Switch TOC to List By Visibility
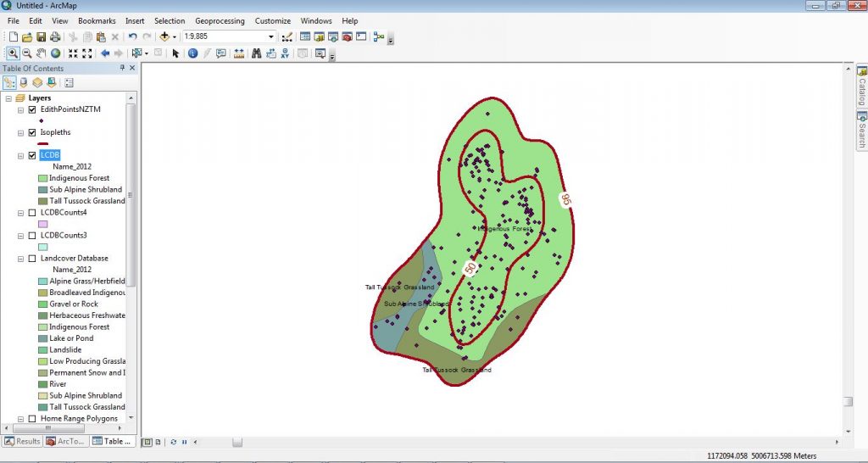Screen dimensions: 868x463 pos(37,82)
